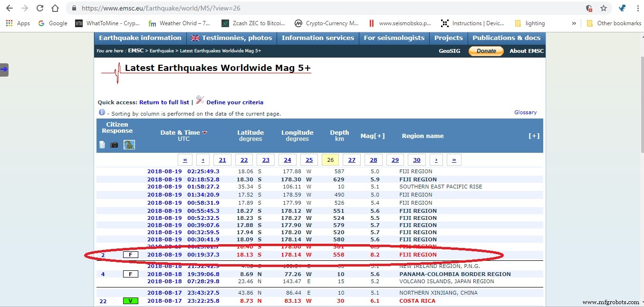Viewport: 644px width, 307px height.
Task: Expand columns with the right-side [+]
Action: point(534,136)
